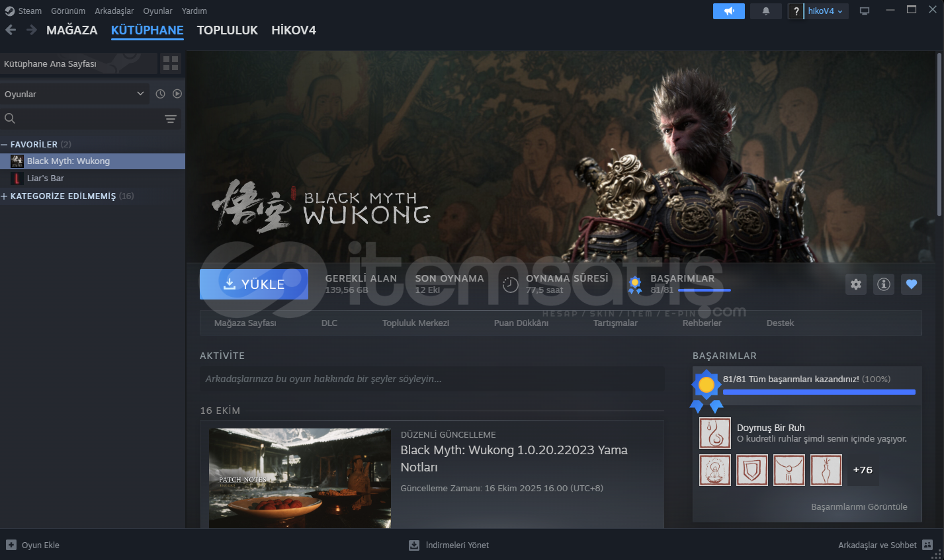This screenshot has width=944, height=560.
Task: Expand the KATEGORİZE EDİLMEMİŞ category
Action: pyautogui.click(x=4, y=196)
